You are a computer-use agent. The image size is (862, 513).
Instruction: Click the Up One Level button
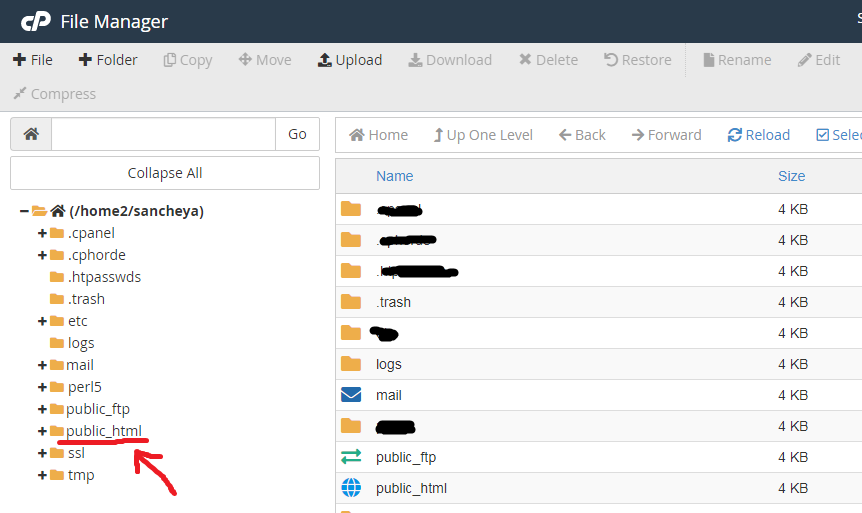pyautogui.click(x=482, y=135)
